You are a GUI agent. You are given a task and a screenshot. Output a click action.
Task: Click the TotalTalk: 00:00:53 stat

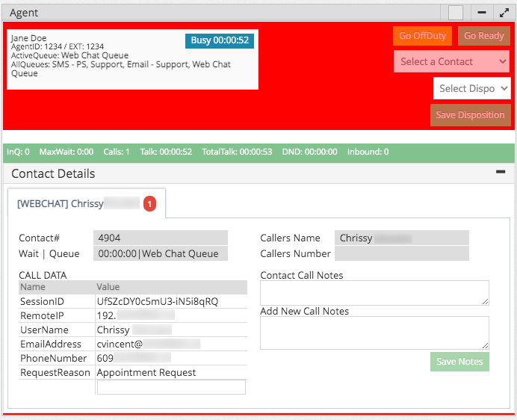[x=237, y=152]
